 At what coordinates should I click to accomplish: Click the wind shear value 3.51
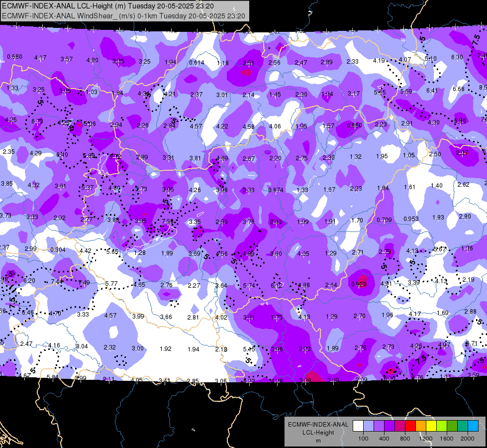(248, 63)
